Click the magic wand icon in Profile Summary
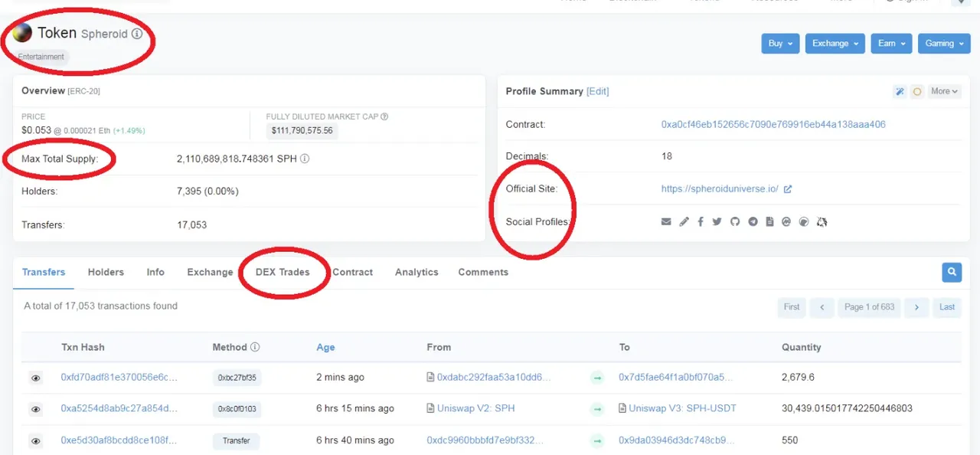This screenshot has width=980, height=455. pyautogui.click(x=900, y=92)
